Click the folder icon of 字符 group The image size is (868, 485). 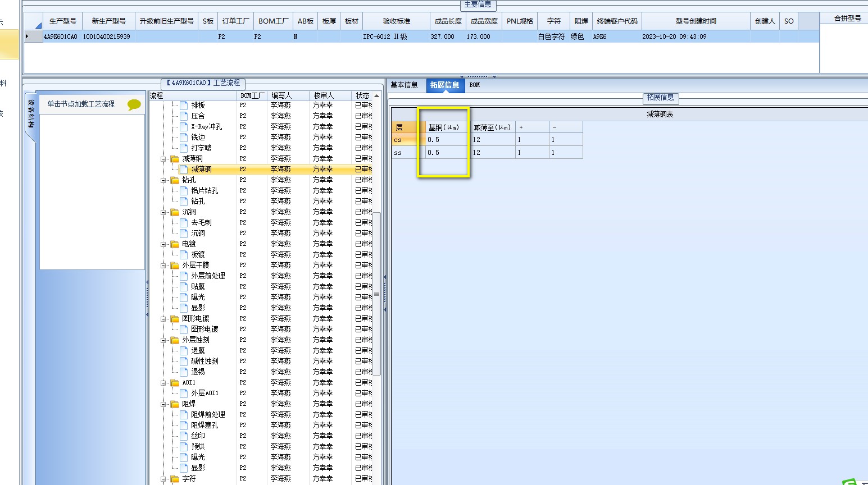point(175,478)
